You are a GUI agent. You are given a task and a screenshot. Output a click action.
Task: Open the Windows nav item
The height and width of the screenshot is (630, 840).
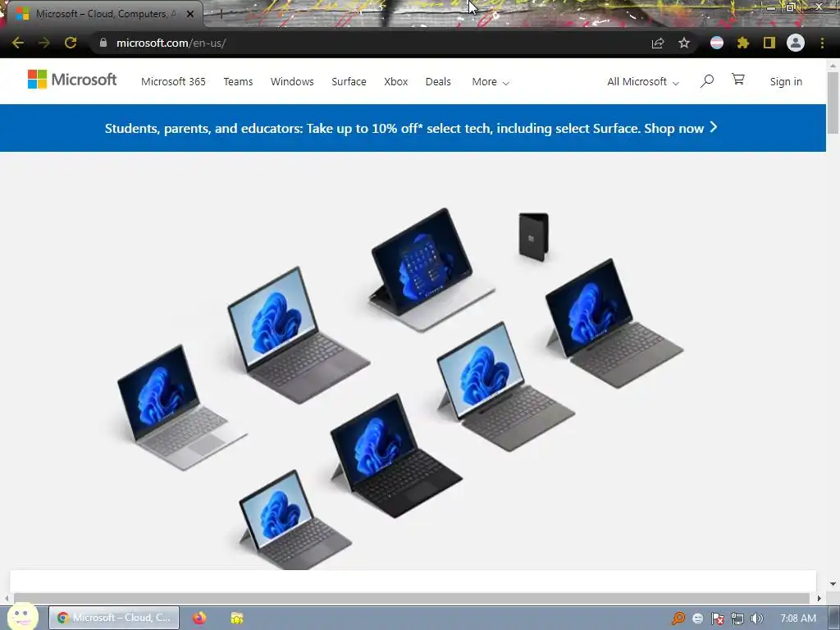pyautogui.click(x=292, y=81)
